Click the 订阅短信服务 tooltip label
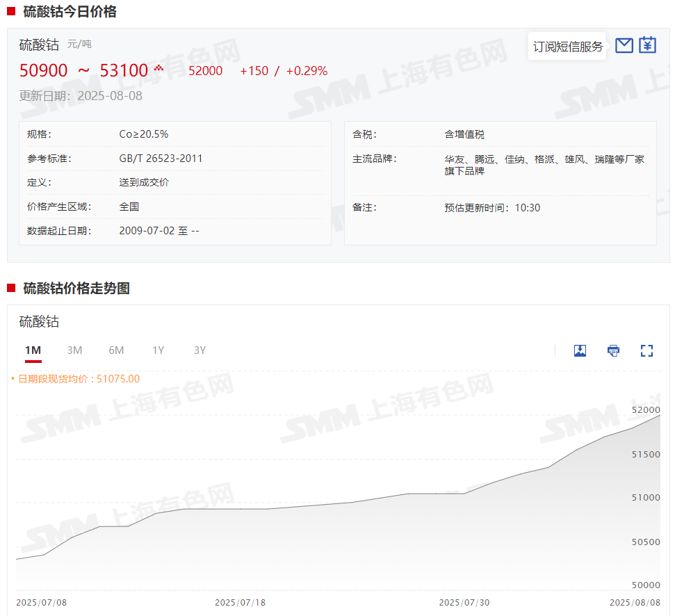This screenshot has width=675, height=616. [x=567, y=47]
